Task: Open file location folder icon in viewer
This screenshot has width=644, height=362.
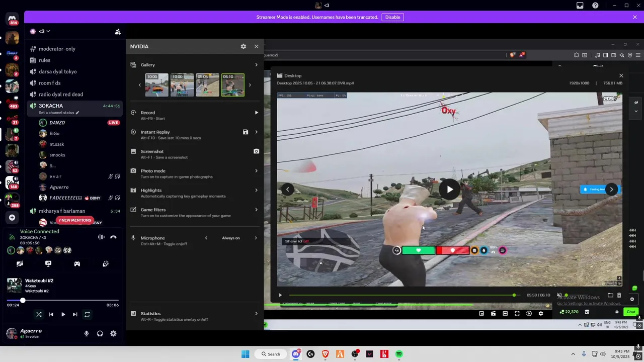Action: click(610, 295)
